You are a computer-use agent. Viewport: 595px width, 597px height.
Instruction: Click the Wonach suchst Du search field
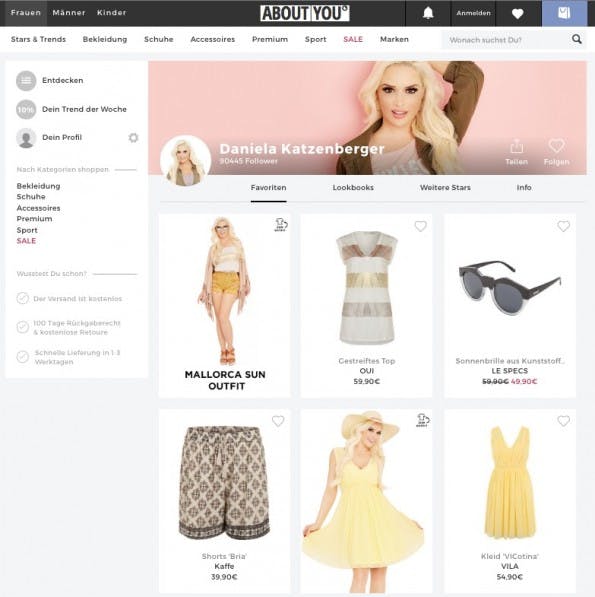(506, 40)
